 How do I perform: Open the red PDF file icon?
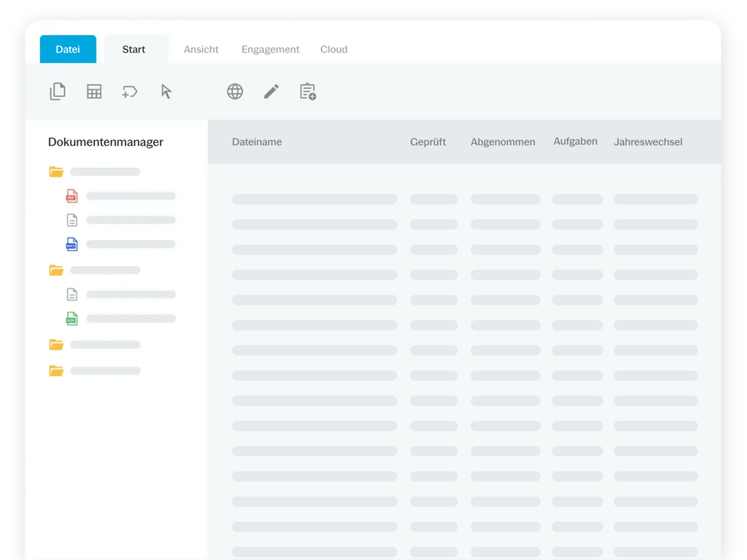(71, 195)
